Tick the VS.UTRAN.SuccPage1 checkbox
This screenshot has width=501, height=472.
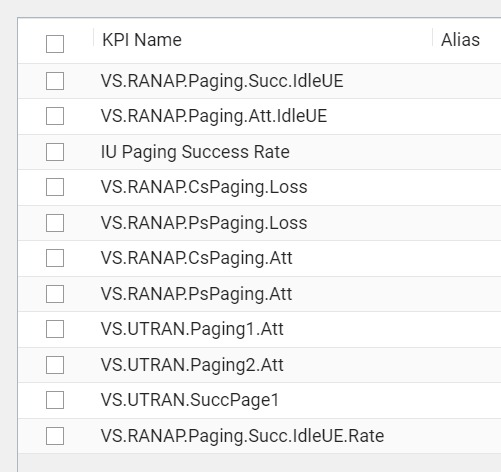[x=55, y=400]
